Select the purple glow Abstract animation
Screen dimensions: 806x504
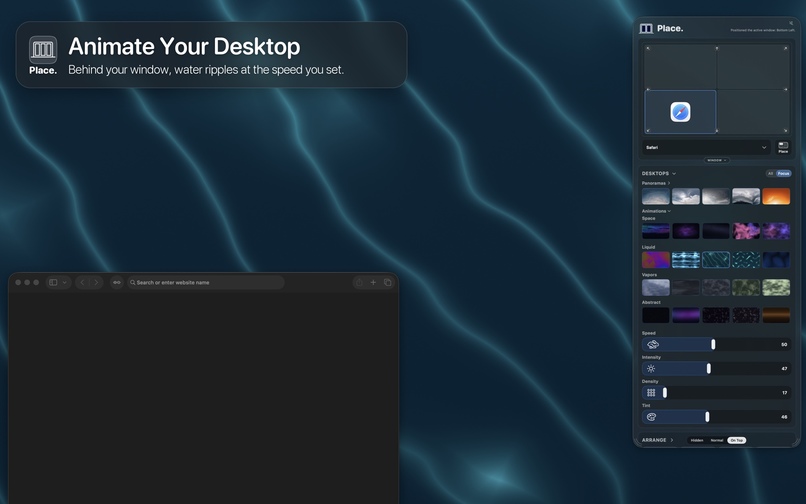coord(686,315)
